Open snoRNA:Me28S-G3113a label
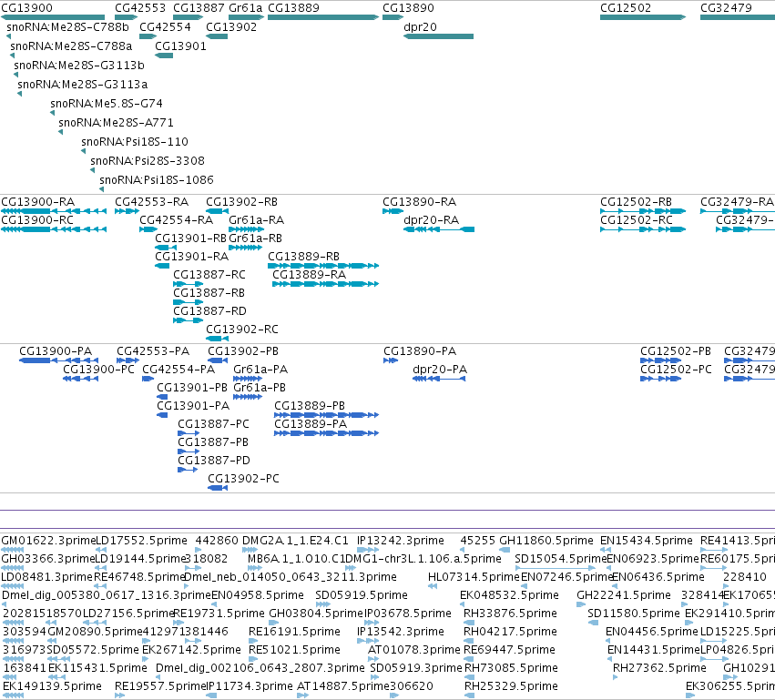The width and height of the screenshot is (775, 700). (x=83, y=85)
